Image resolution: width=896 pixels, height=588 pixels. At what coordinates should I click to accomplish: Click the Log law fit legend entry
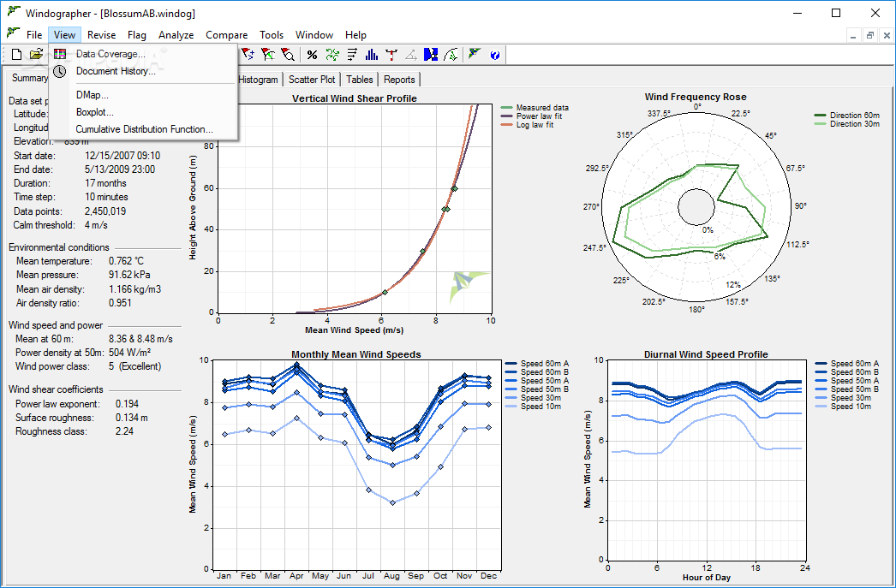pyautogui.click(x=528, y=124)
